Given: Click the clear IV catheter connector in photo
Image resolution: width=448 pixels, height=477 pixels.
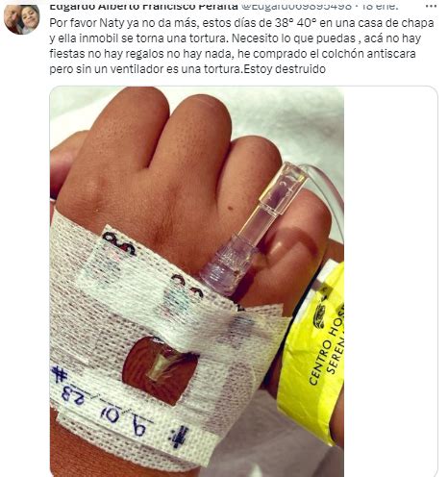Looking at the screenshot, I should (251, 232).
